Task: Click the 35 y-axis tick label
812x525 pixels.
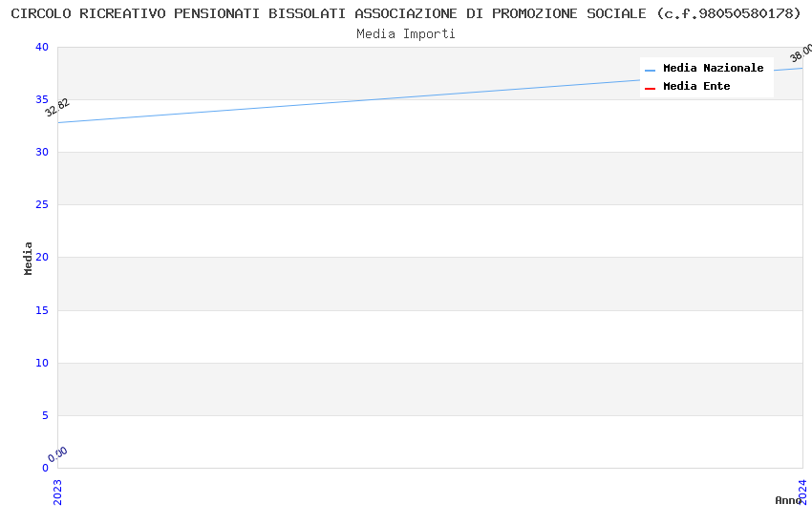Action: click(x=42, y=100)
